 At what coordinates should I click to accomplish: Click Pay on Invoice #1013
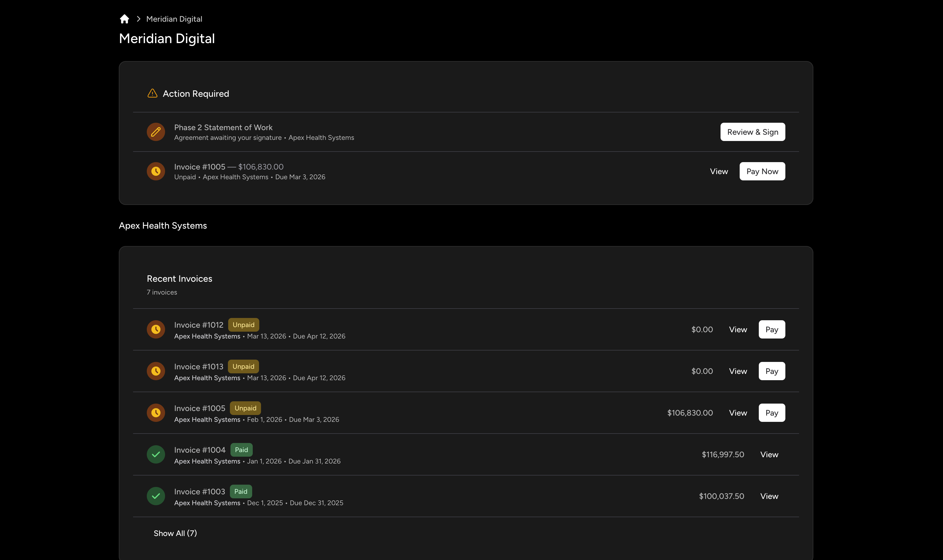click(x=772, y=371)
